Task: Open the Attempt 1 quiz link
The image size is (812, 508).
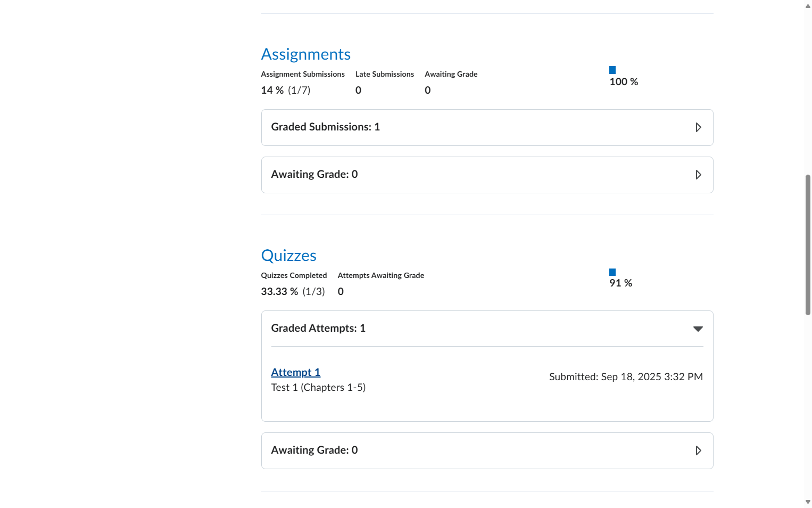Action: click(x=296, y=372)
